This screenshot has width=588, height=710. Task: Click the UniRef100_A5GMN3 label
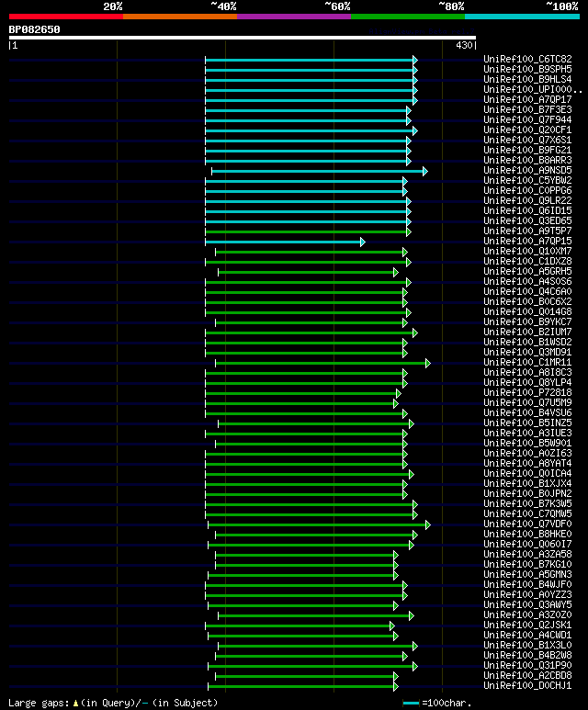point(527,575)
